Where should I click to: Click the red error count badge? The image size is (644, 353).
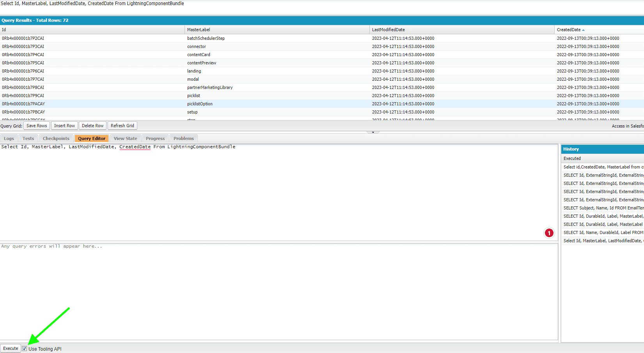click(549, 232)
